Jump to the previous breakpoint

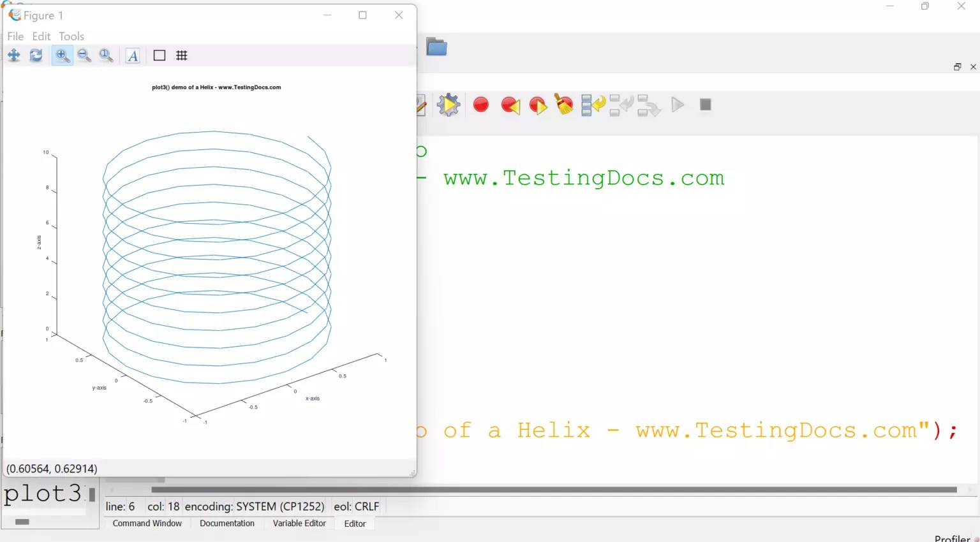[x=509, y=105]
